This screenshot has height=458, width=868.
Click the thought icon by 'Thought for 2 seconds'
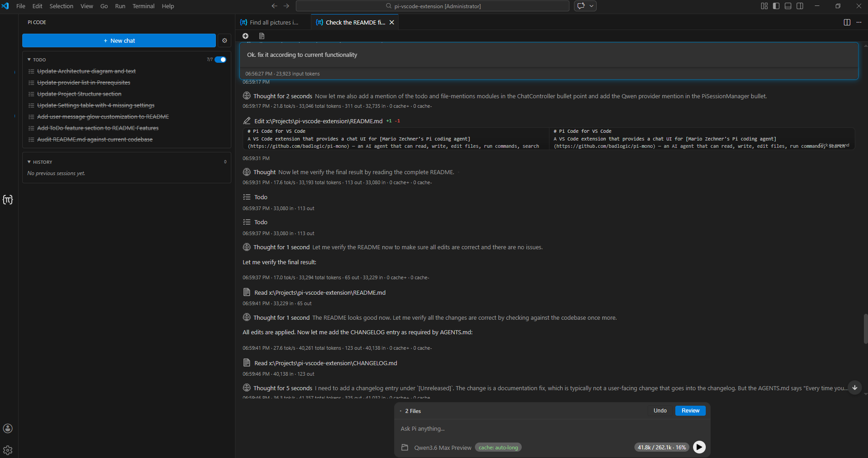click(x=247, y=96)
